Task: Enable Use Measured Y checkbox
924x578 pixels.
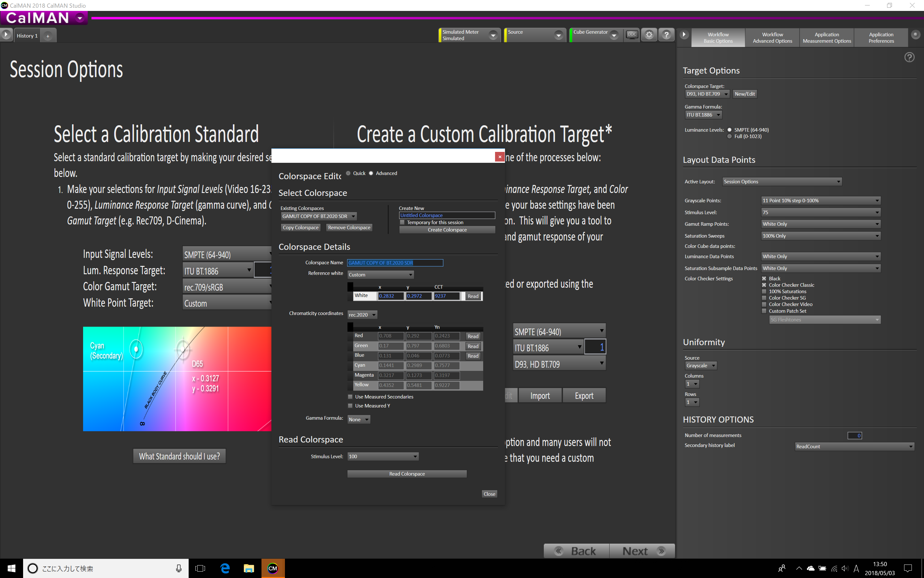Action: click(x=350, y=406)
